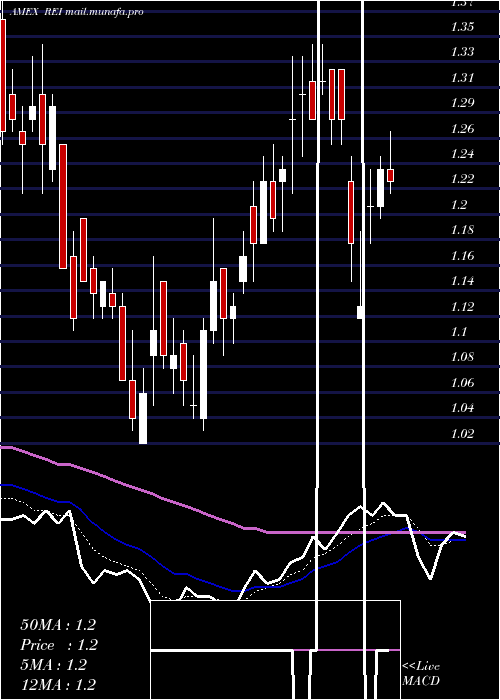This screenshot has width=500, height=700.
Task: Select the tall red candle at chart's left edge
Action: point(3,75)
